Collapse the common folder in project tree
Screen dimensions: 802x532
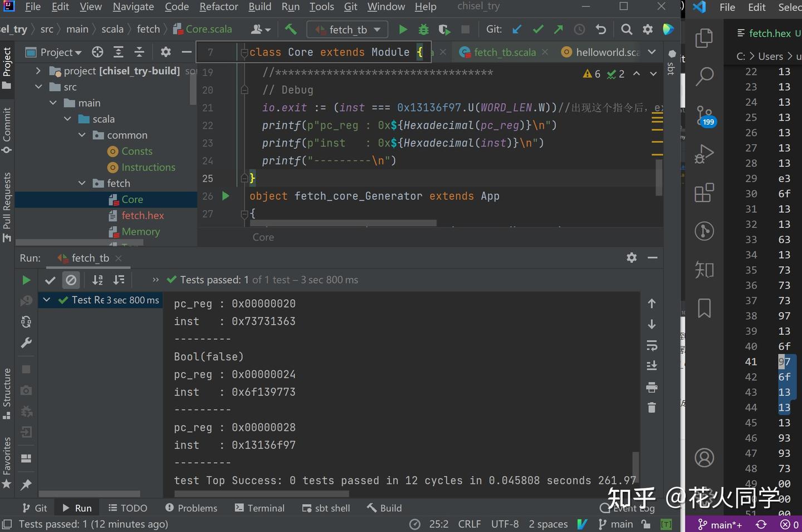click(82, 135)
